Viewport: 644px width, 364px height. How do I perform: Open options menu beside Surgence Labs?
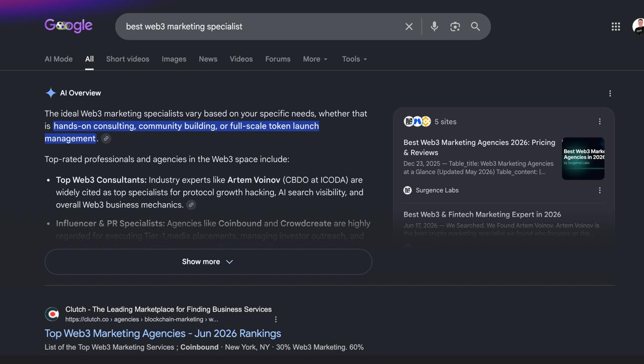(599, 190)
